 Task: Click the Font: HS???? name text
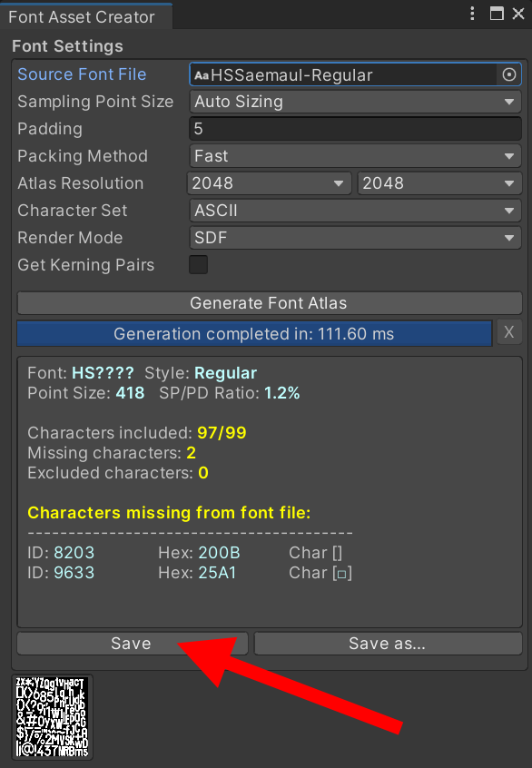[x=81, y=373]
